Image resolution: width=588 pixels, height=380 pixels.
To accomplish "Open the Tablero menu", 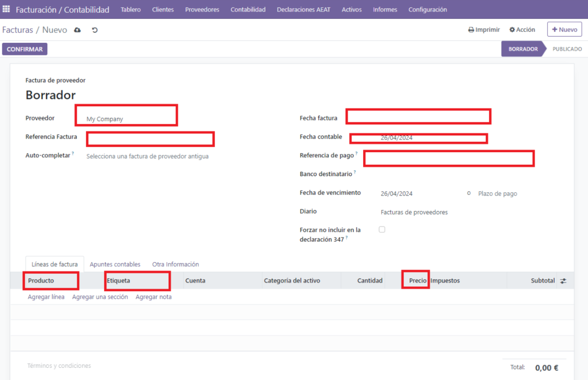I will [130, 9].
